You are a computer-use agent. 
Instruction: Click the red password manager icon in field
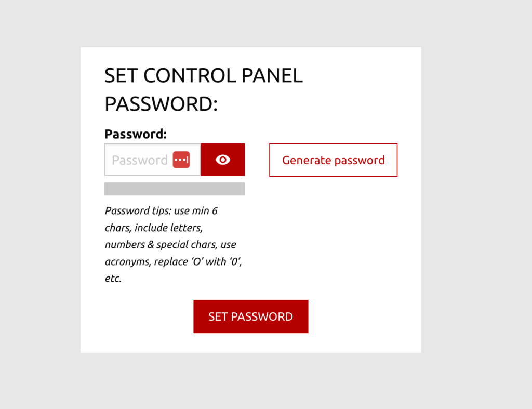(x=181, y=160)
